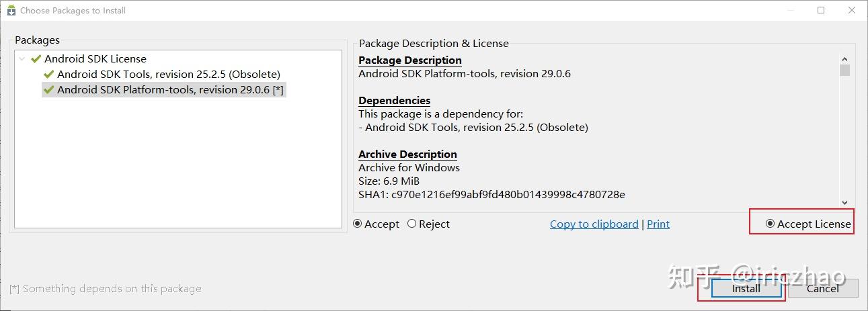The image size is (868, 311).
Task: Click the Android SDK Manager title bar icon
Action: click(11, 10)
